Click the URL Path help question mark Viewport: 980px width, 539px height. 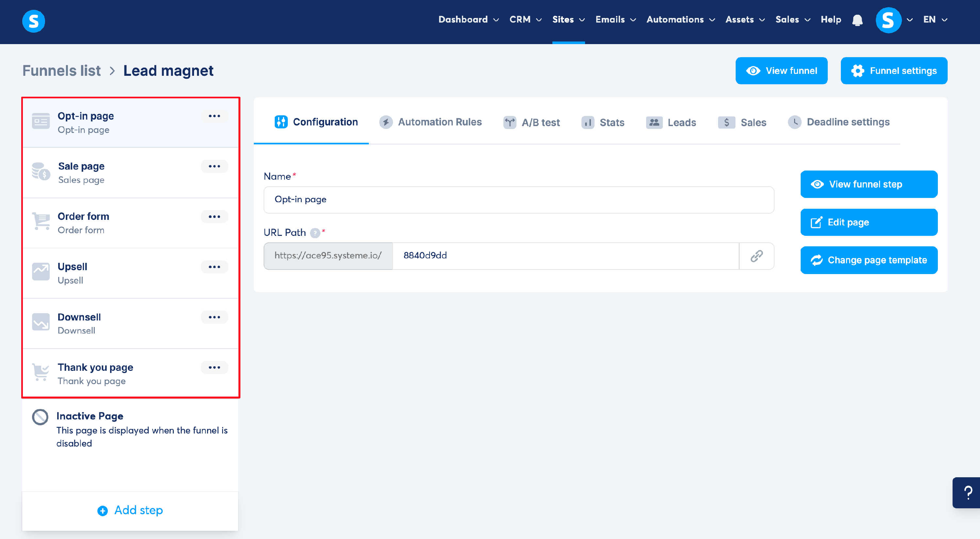(315, 233)
